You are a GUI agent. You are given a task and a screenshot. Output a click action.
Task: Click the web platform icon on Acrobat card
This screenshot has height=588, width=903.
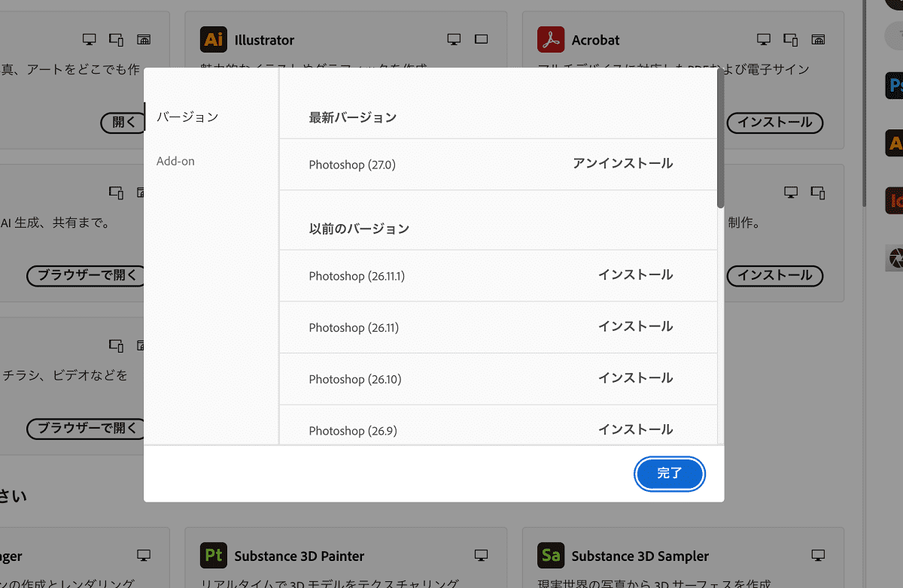click(x=818, y=39)
